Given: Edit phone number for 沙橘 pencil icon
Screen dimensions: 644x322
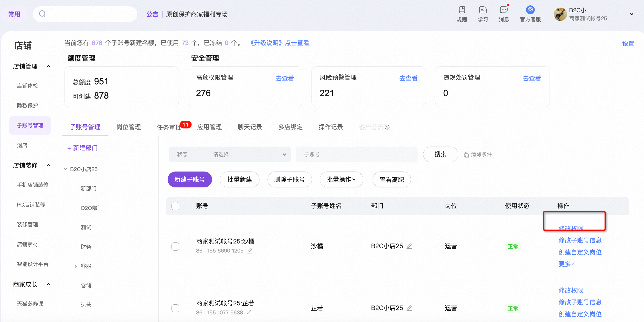Looking at the screenshot, I should (249, 251).
